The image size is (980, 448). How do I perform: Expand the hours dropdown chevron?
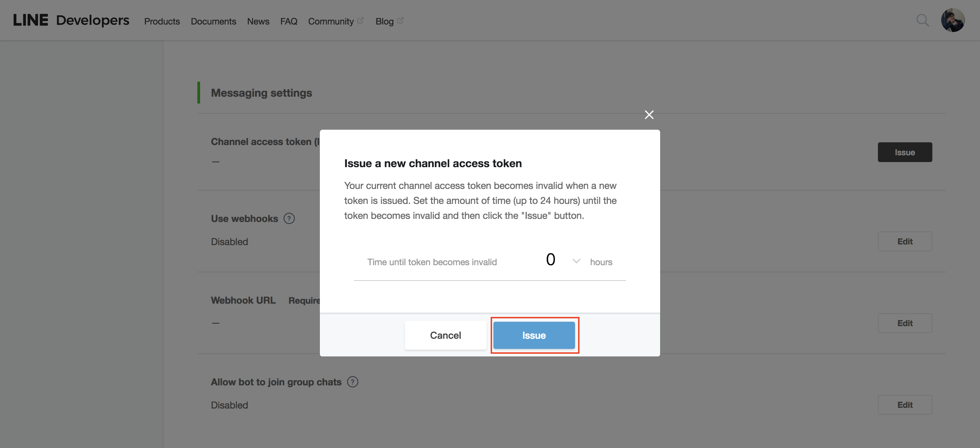pos(576,261)
